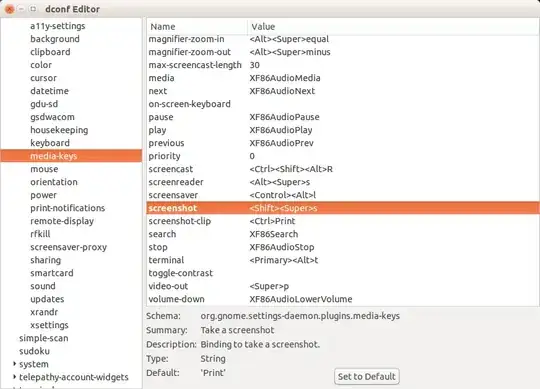Open the mouse tree entry
Viewport: 540px width, 389px height.
click(44, 169)
